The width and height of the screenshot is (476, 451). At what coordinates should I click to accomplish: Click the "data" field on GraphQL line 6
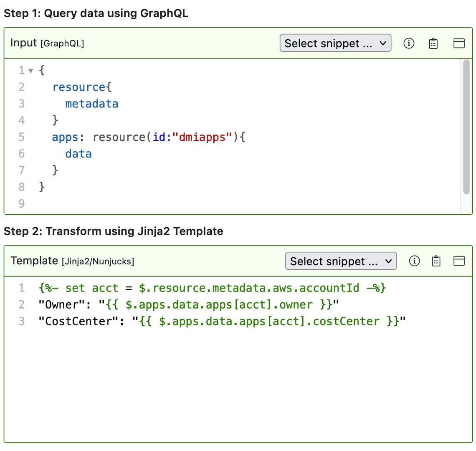coord(78,154)
